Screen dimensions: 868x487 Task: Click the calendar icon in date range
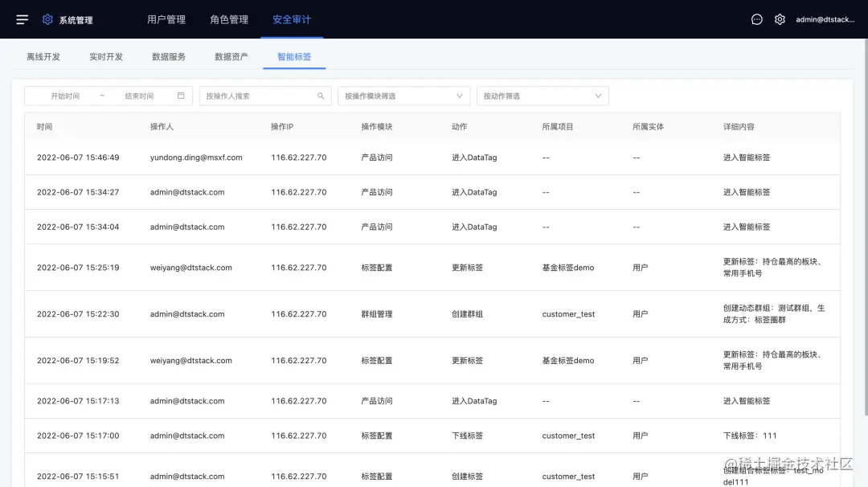181,96
